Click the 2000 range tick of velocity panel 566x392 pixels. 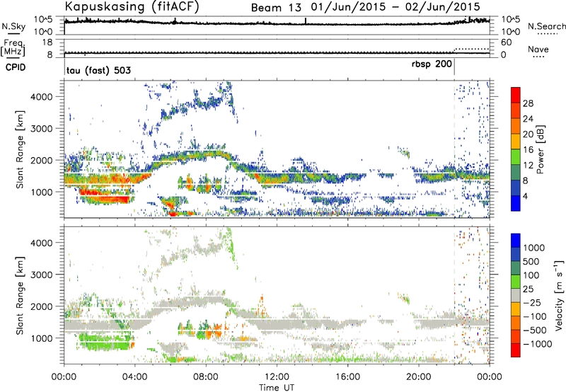(41, 306)
